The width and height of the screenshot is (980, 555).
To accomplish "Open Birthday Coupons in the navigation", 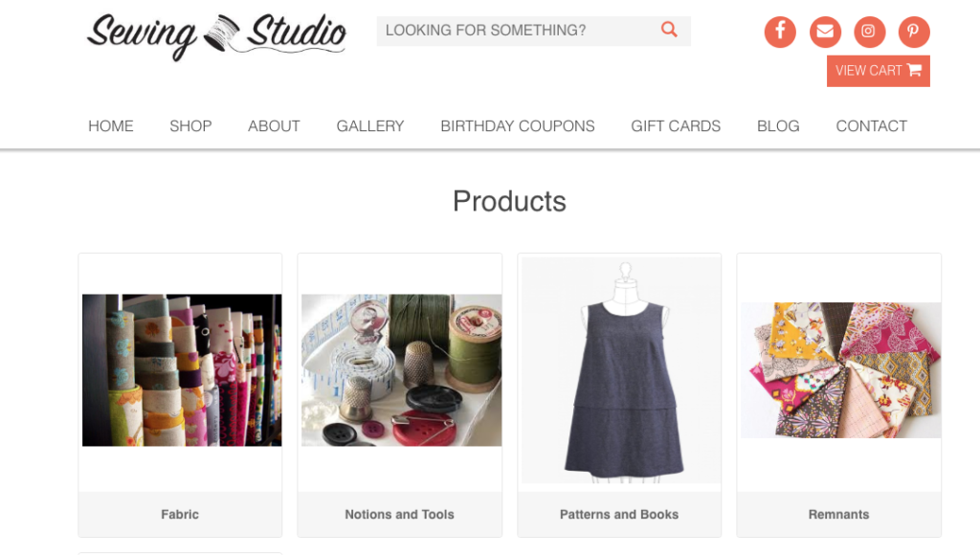I will click(x=518, y=126).
